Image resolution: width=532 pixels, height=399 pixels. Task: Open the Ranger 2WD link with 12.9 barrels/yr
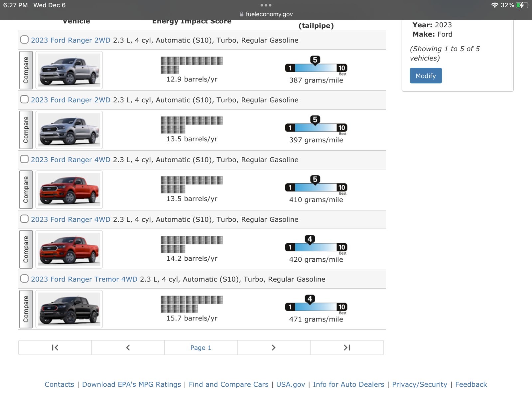pos(70,40)
